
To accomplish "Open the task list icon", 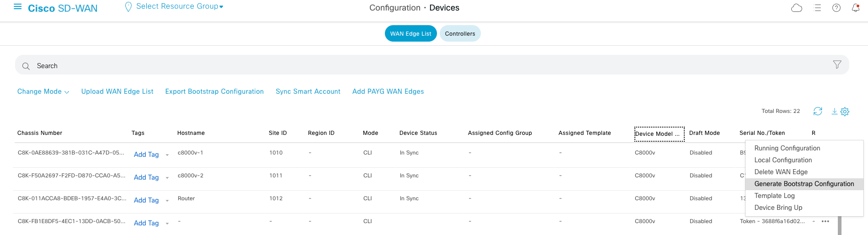I will (818, 8).
